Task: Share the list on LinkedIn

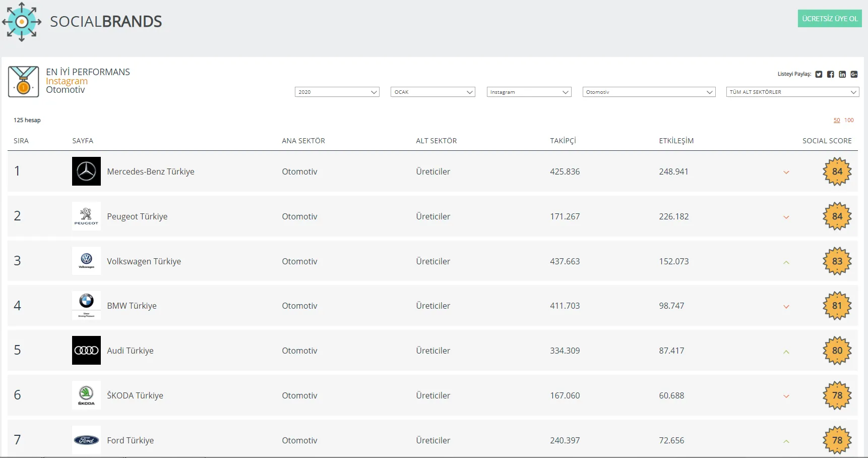Action: coord(842,74)
